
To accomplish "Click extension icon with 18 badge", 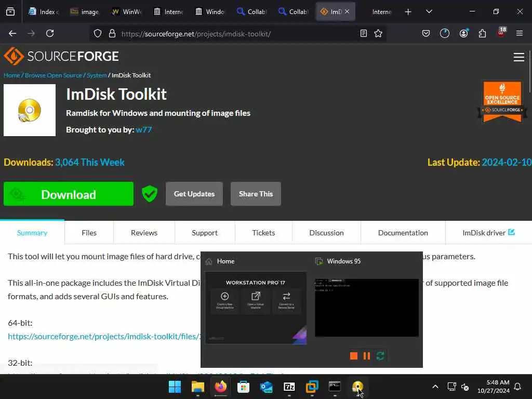I will (x=501, y=32).
